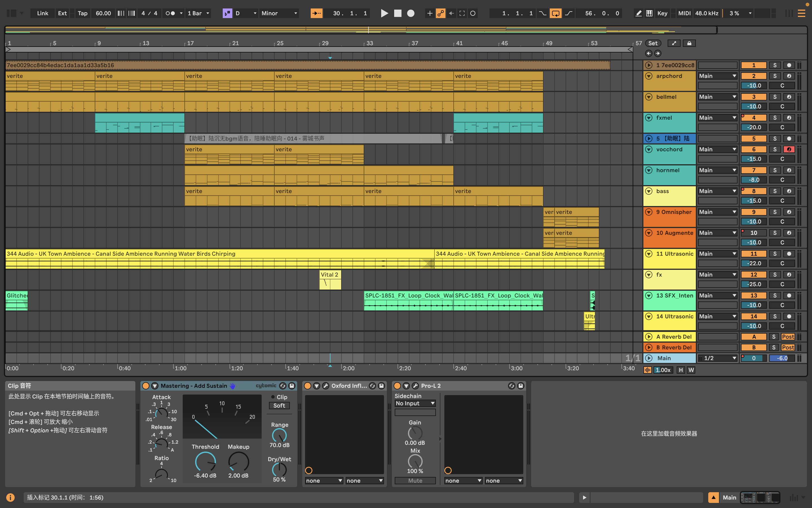Collapse the hornmel track with its unfold arrow

click(x=649, y=170)
